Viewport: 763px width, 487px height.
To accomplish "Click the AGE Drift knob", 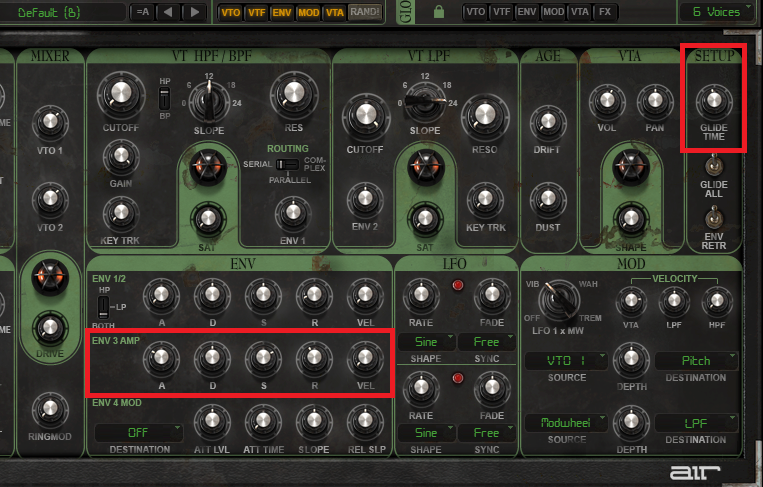I will 549,99.
